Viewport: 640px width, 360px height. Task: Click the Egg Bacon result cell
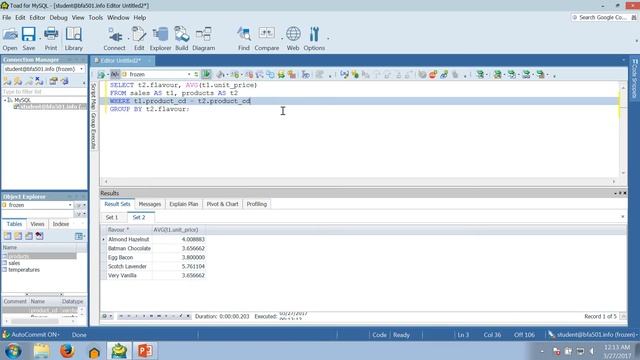(129, 258)
